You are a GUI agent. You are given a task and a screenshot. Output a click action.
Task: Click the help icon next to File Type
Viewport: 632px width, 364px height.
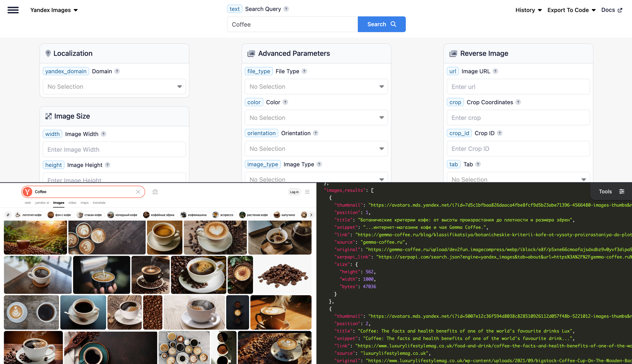click(304, 71)
